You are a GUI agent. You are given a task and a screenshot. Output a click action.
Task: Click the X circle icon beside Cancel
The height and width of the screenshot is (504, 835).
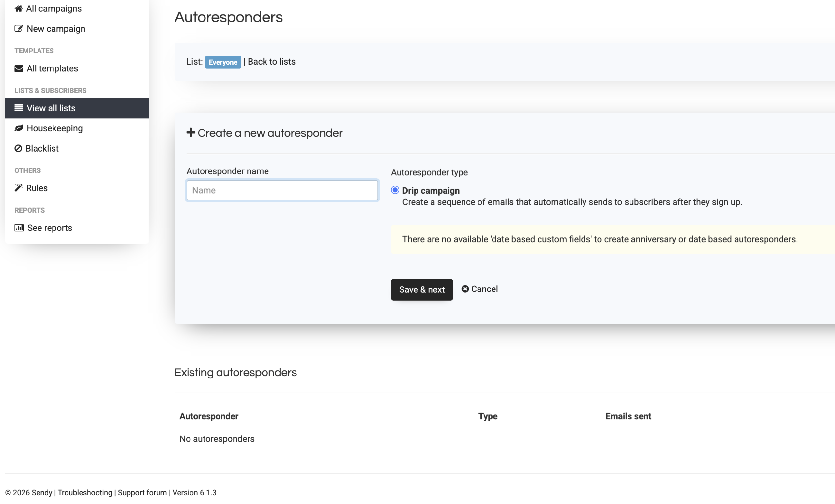(x=465, y=289)
